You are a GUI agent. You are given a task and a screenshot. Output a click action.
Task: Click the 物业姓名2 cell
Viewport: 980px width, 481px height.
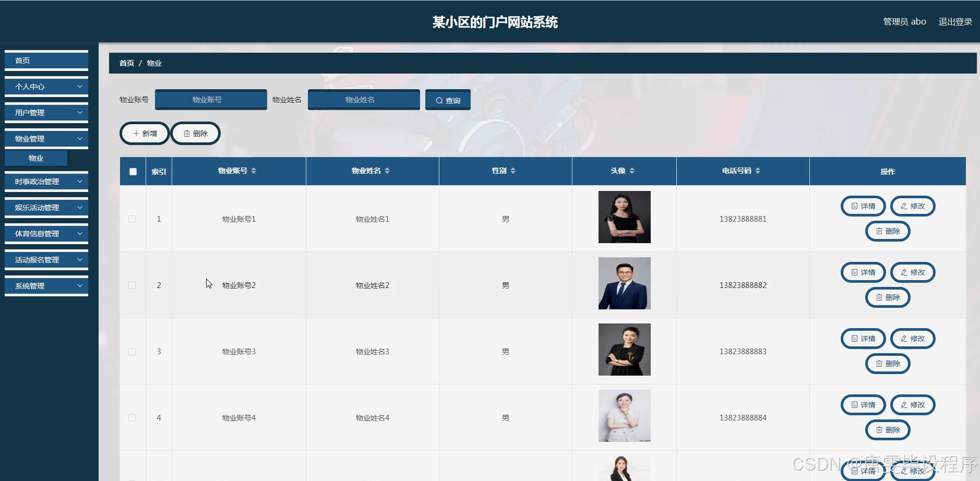point(373,285)
